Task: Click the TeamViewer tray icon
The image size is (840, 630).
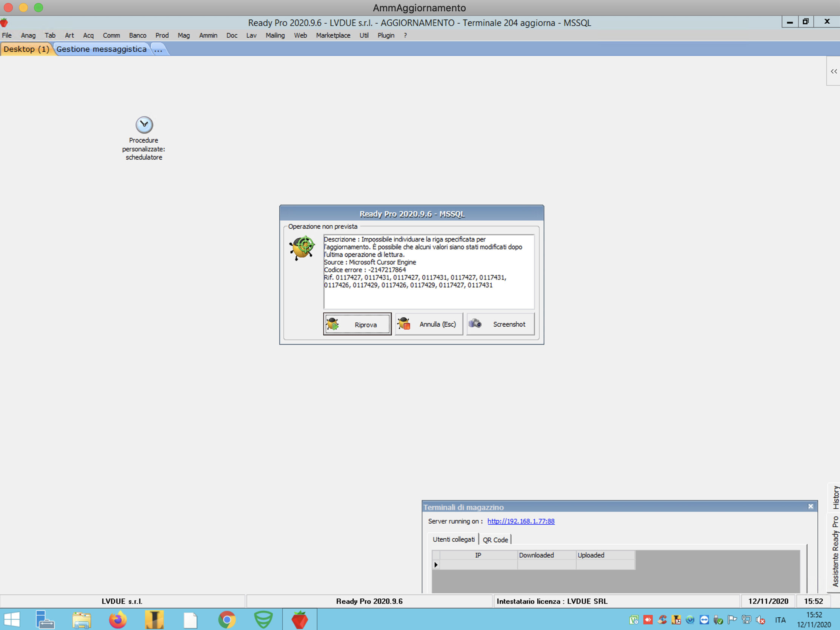Action: click(704, 620)
